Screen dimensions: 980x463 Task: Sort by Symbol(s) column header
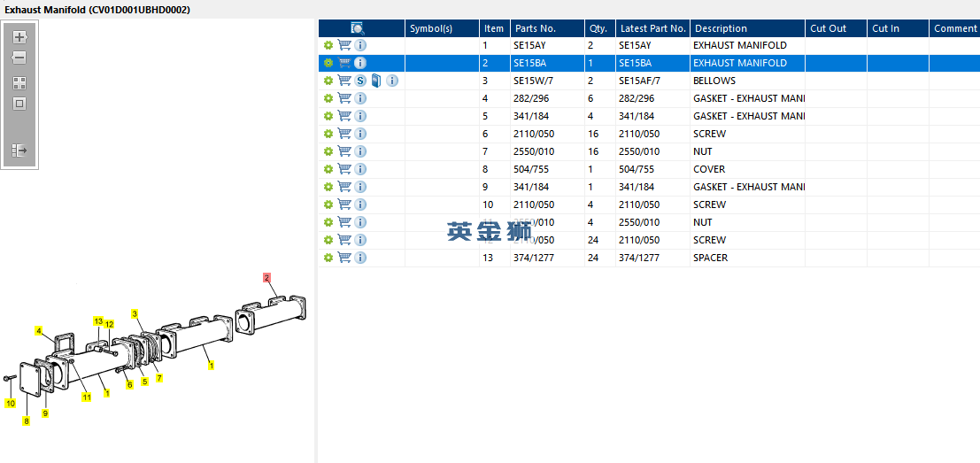coord(443,28)
